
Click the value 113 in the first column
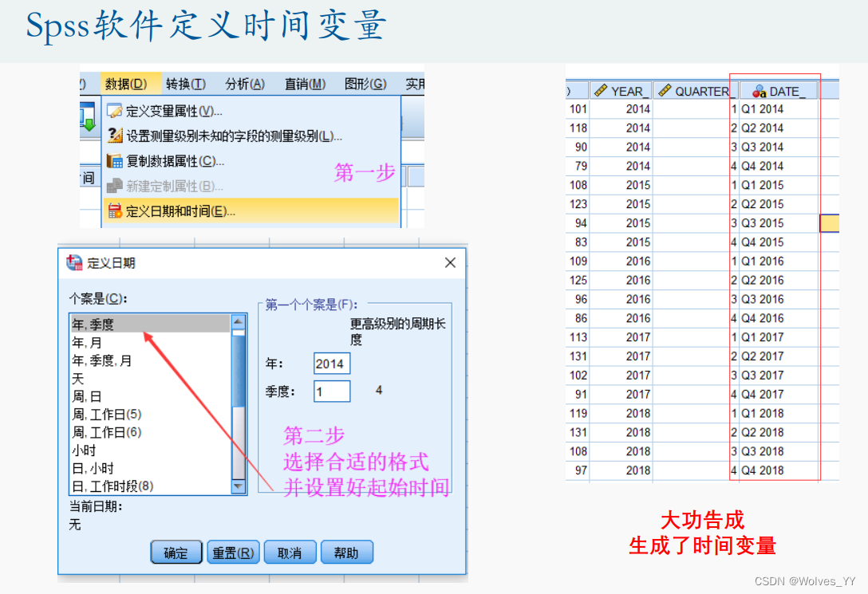(x=578, y=337)
